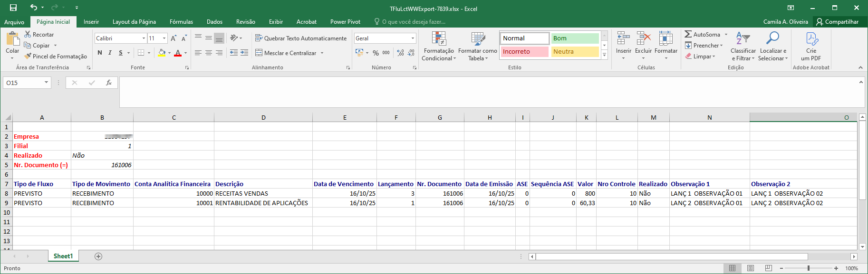The image size is (868, 274).
Task: Click the Save icon in title bar
Action: coord(13,8)
